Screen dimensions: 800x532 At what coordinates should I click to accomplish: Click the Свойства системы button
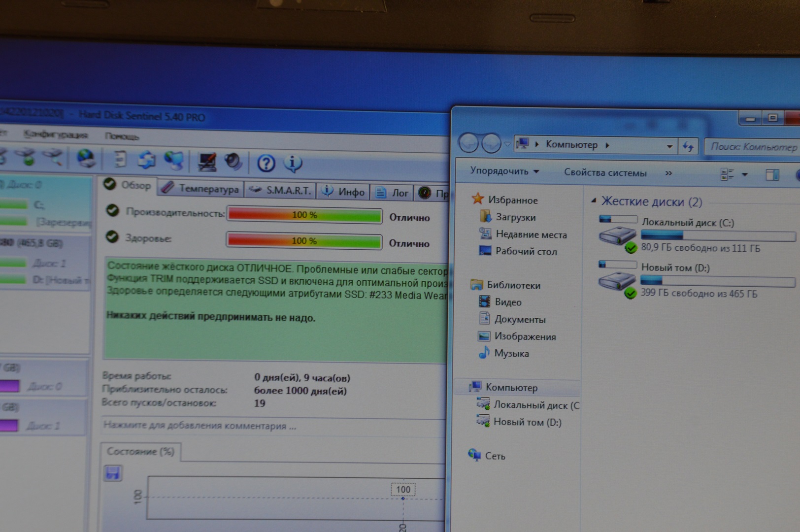pos(605,173)
